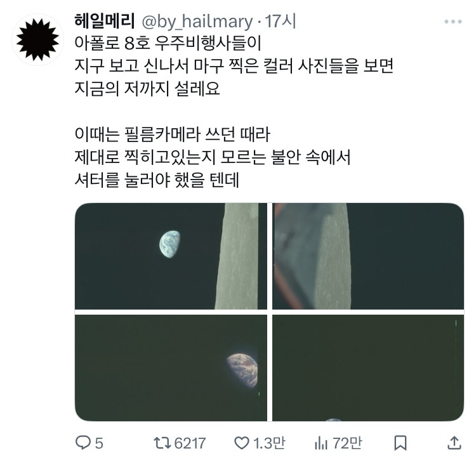Click the 1.3만 likes count
The height and width of the screenshot is (465, 476).
[x=269, y=443]
